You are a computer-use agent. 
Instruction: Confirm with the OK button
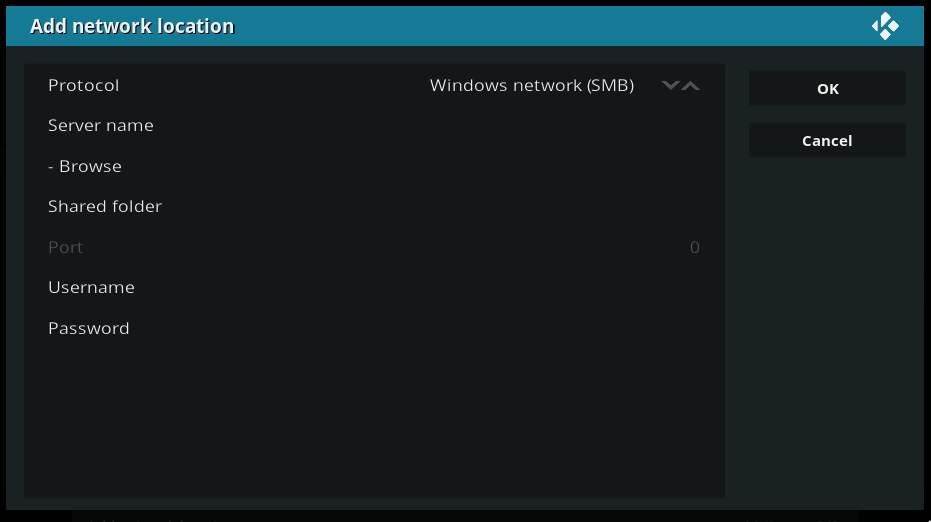point(827,88)
